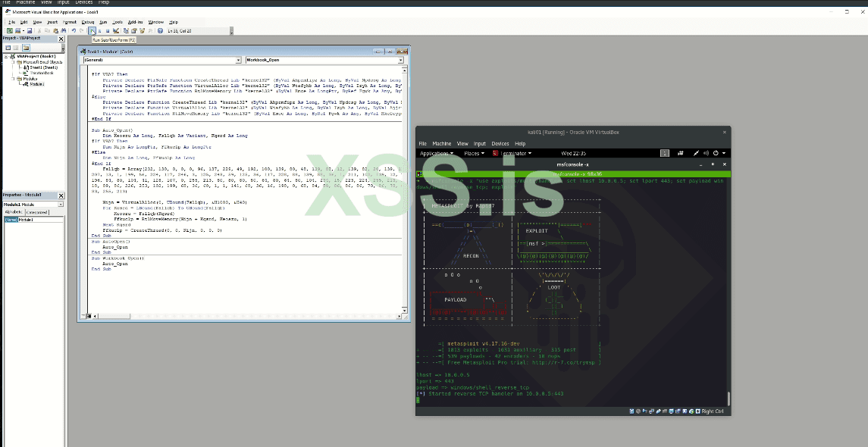The height and width of the screenshot is (447, 868).
Task: Click the Project Explorer toolbar icon
Action: (x=127, y=30)
